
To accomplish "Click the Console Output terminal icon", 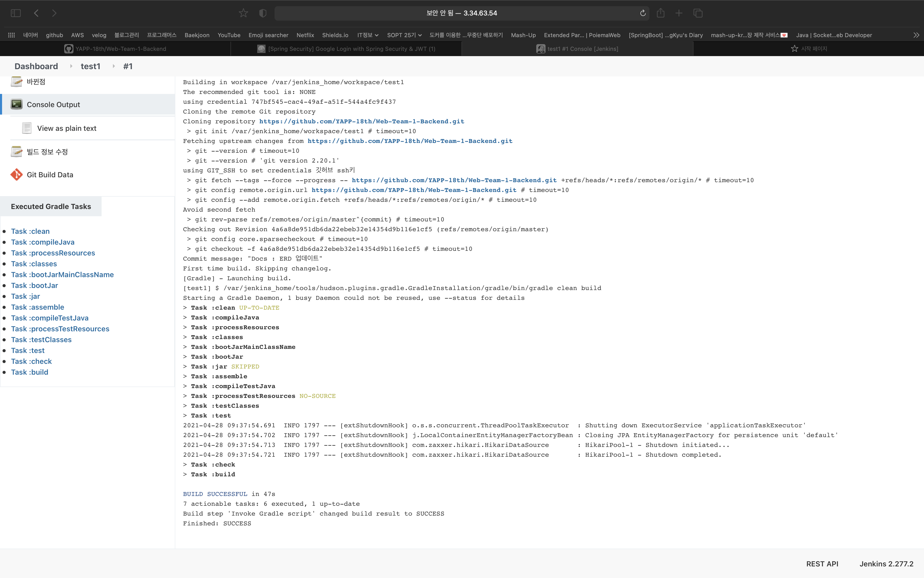I will point(16,104).
